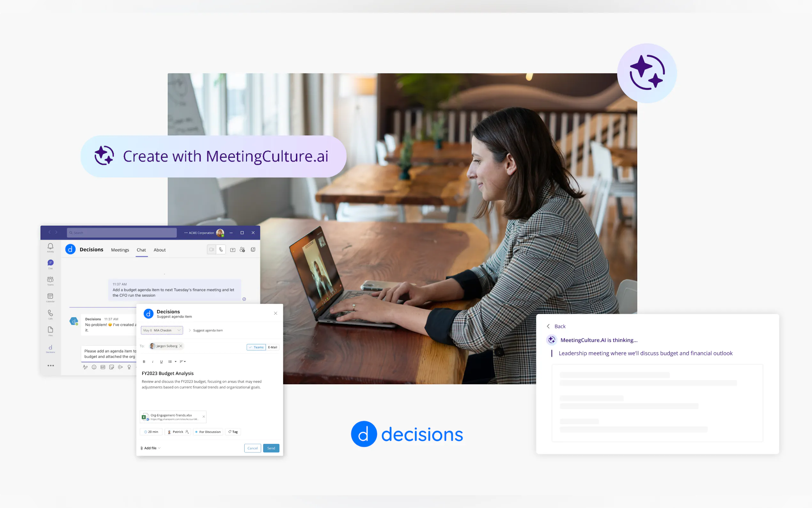The height and width of the screenshot is (508, 812).
Task: Open the GIF picker in the compose bar
Action: [x=103, y=367]
